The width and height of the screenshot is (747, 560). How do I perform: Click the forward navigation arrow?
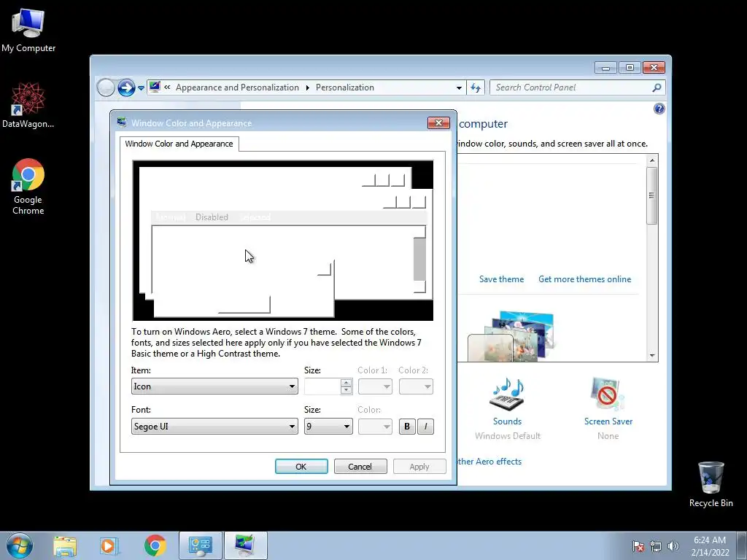click(126, 87)
